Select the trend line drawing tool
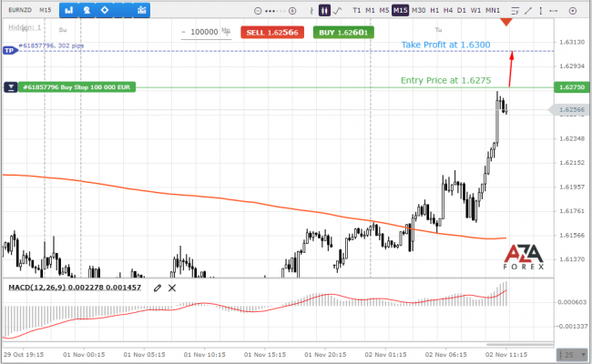592x364 pixels. pyautogui.click(x=528, y=11)
